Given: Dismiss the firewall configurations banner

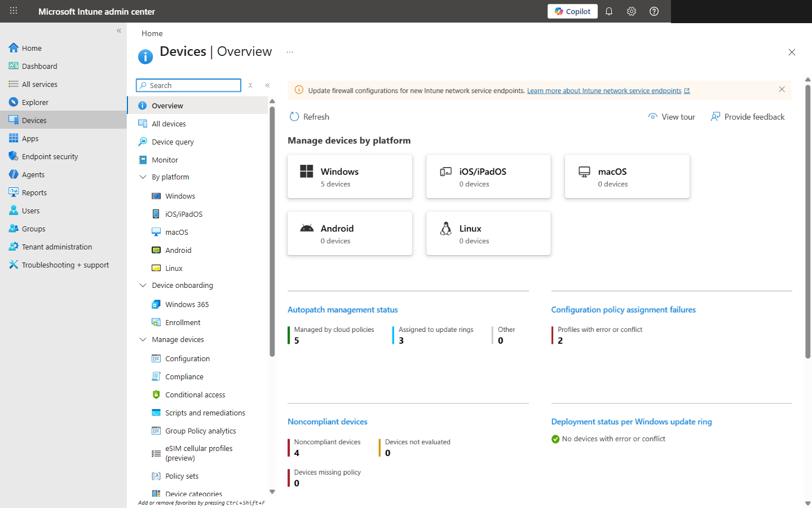Looking at the screenshot, I should point(782,89).
